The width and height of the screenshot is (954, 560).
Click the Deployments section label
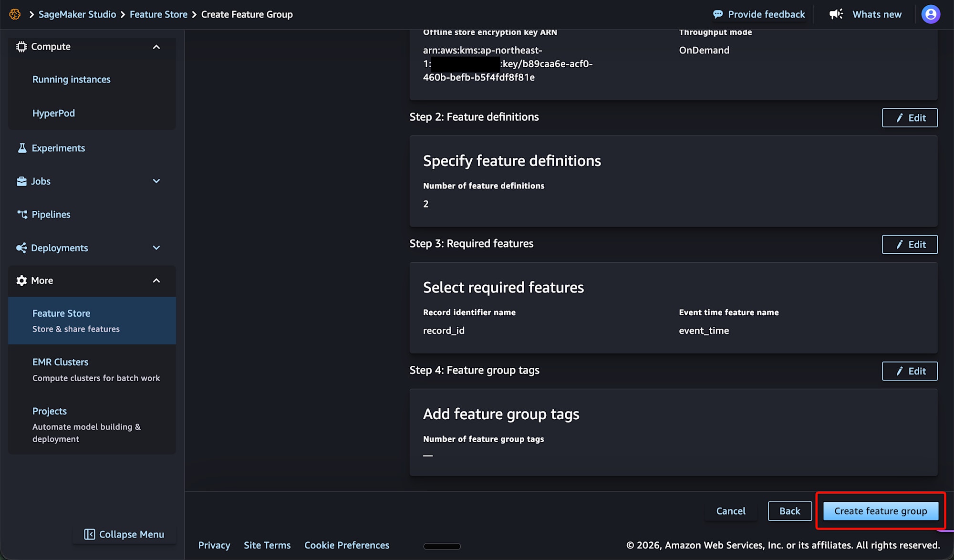[60, 248]
